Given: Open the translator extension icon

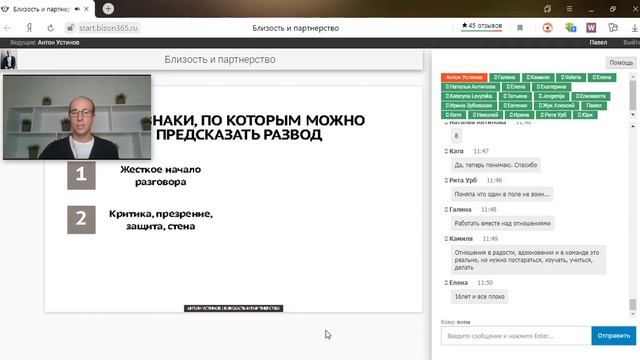Looking at the screenshot, I should tap(613, 28).
